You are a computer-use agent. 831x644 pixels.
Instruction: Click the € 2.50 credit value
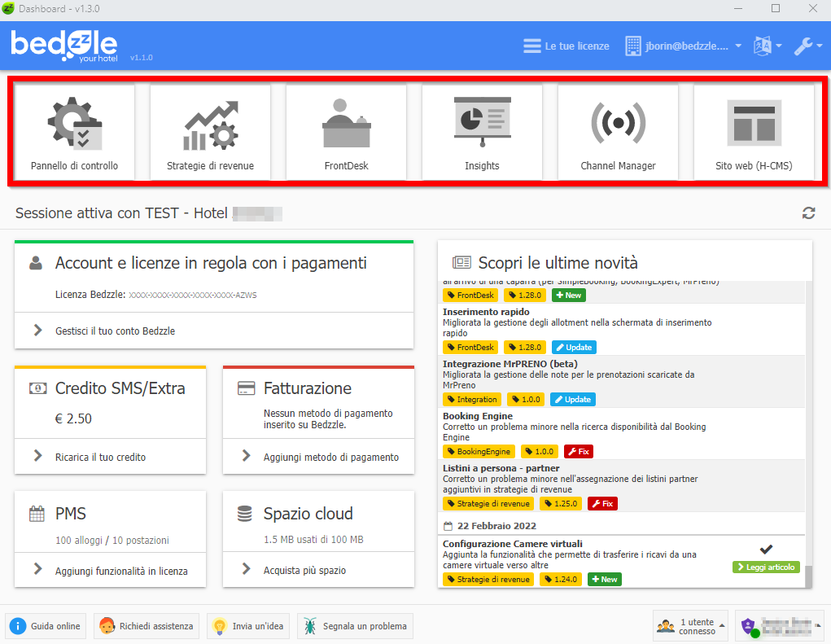point(73,418)
